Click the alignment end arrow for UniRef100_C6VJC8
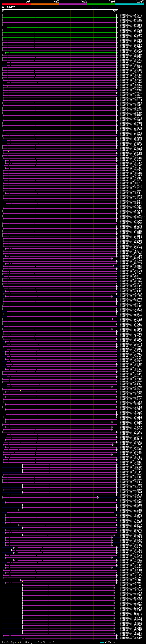146x644 pixels. tap(117, 548)
